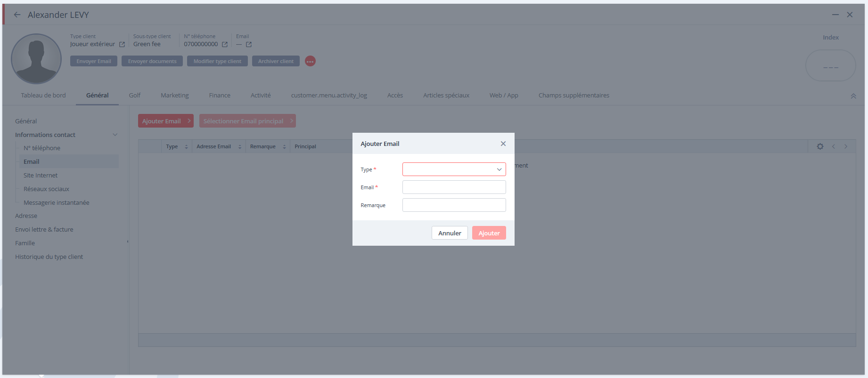Open the Marketing tab
The width and height of the screenshot is (868, 378).
point(175,95)
